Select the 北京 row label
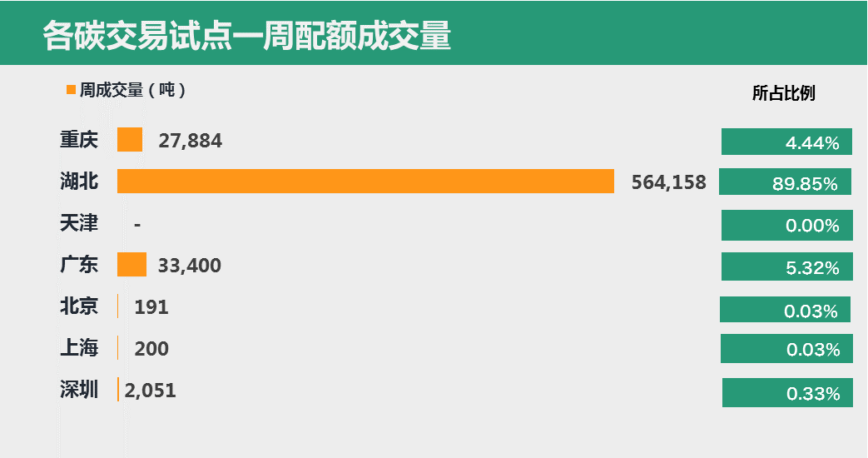 79,306
